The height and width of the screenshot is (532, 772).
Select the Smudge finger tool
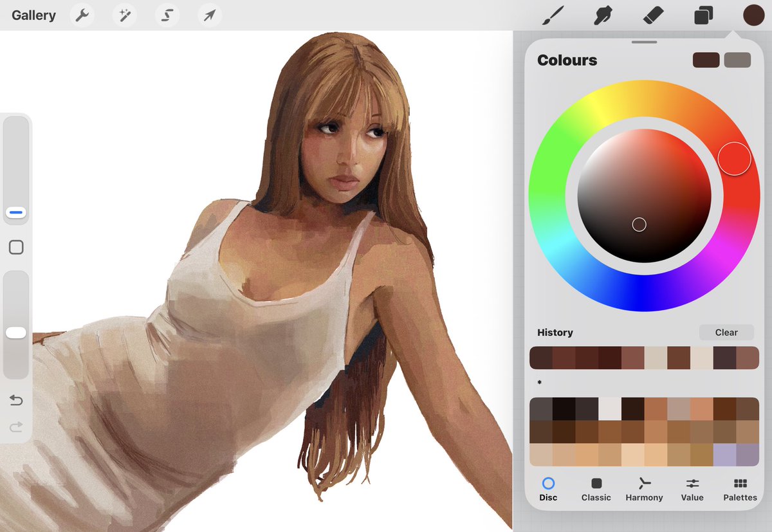pyautogui.click(x=603, y=15)
